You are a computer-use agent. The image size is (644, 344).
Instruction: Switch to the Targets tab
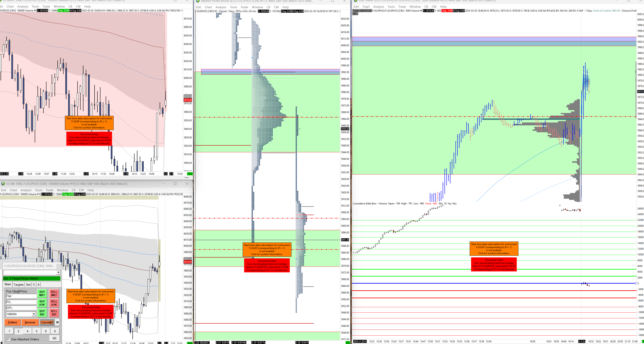pyautogui.click(x=18, y=285)
